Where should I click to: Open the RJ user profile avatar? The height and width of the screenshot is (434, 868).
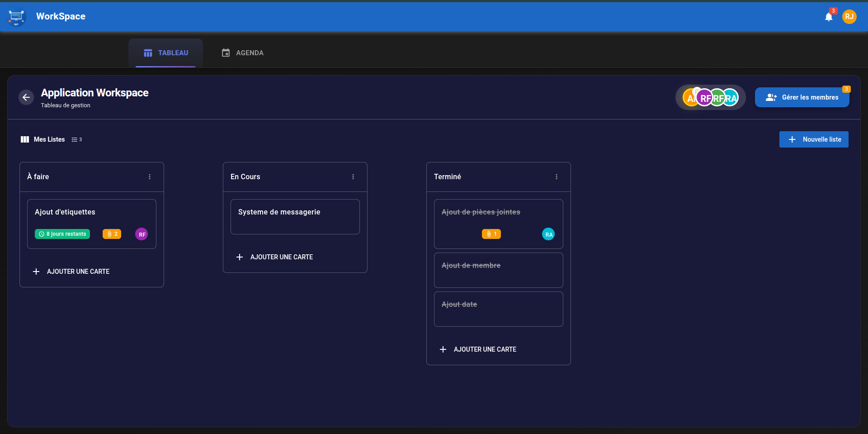(849, 17)
